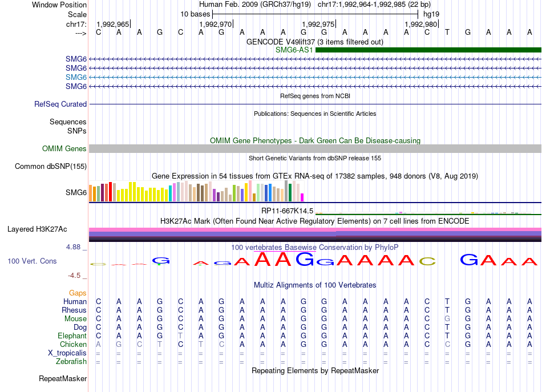Image resolution: width=542 pixels, height=392 pixels.
Task: Click position marker 1,992,975
Action: click(x=318, y=24)
